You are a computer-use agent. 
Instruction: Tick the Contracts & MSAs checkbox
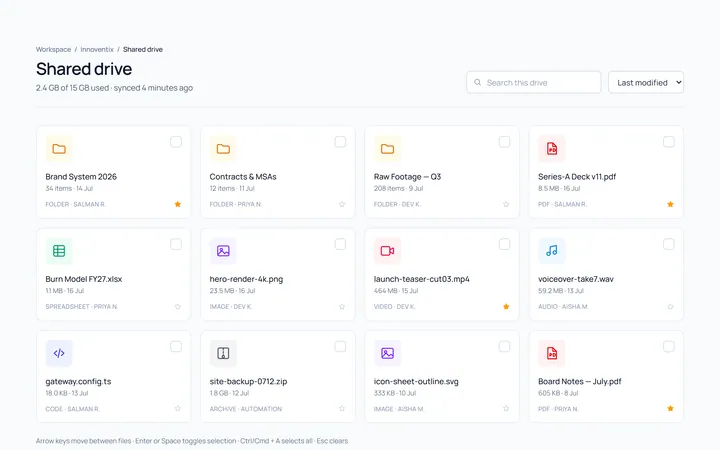click(340, 142)
